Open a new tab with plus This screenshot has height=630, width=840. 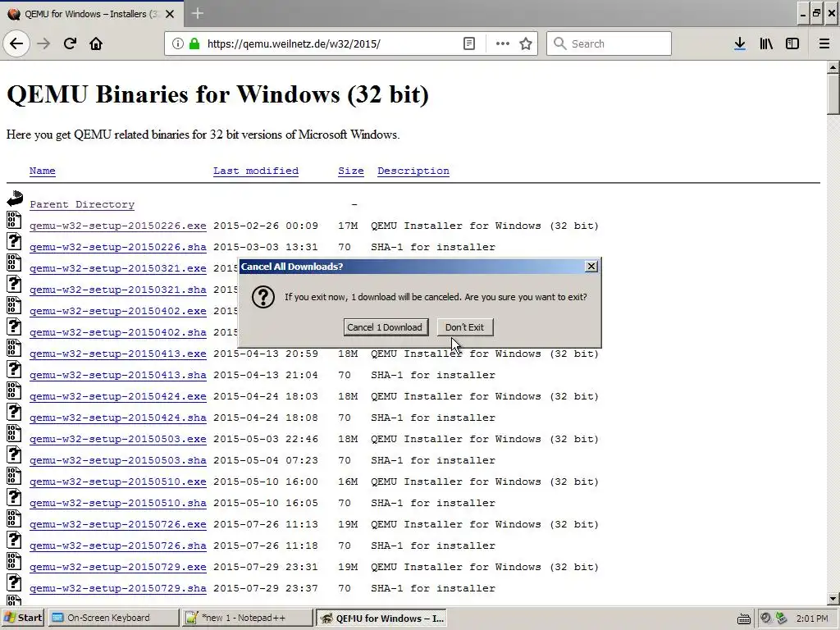pyautogui.click(x=197, y=13)
